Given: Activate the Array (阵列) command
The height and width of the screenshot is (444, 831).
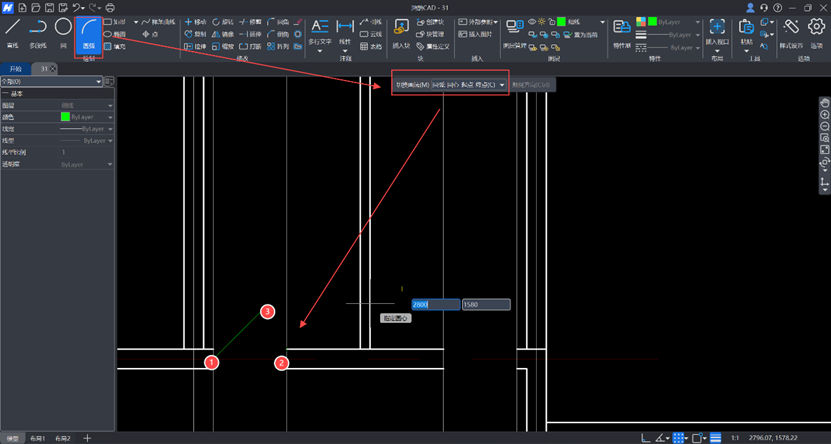Looking at the screenshot, I should pyautogui.click(x=278, y=47).
